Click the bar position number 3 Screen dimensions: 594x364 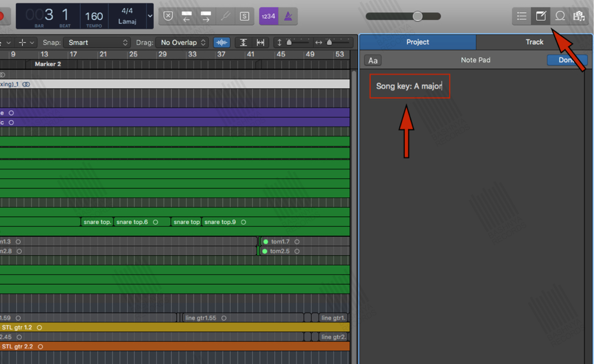(49, 15)
